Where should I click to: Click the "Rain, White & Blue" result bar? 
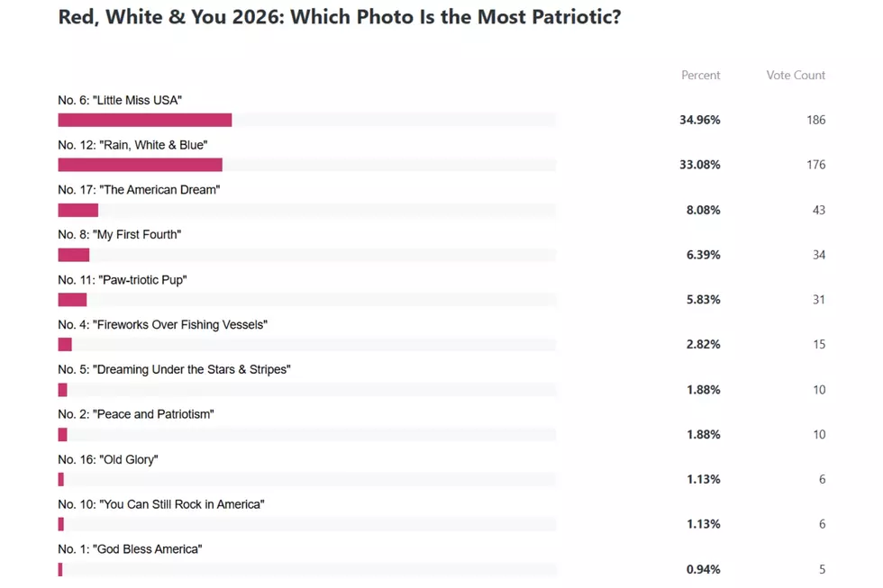307,165
